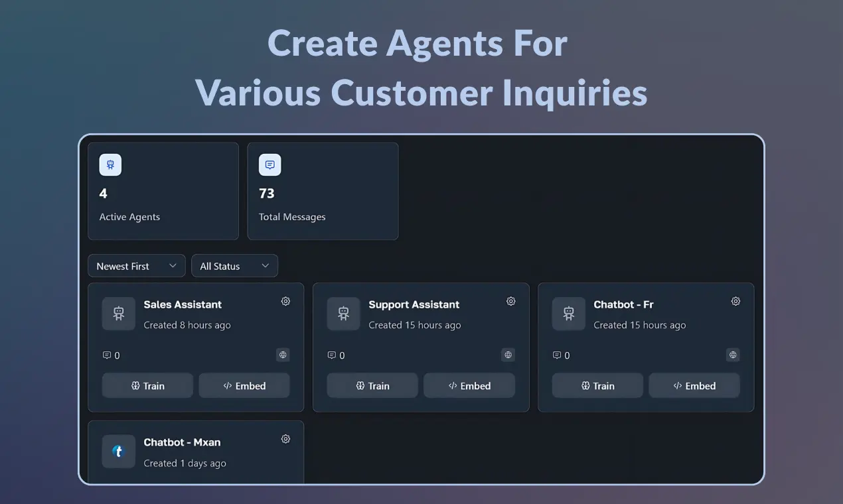Click message count icon on Sales Assistant
Screen dimensions: 843x504
pyautogui.click(x=107, y=355)
